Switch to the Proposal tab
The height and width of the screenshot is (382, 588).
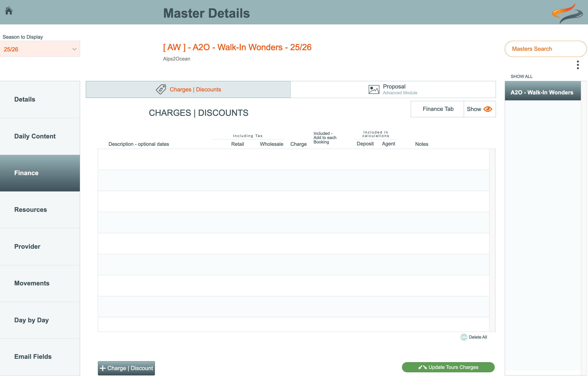(393, 89)
